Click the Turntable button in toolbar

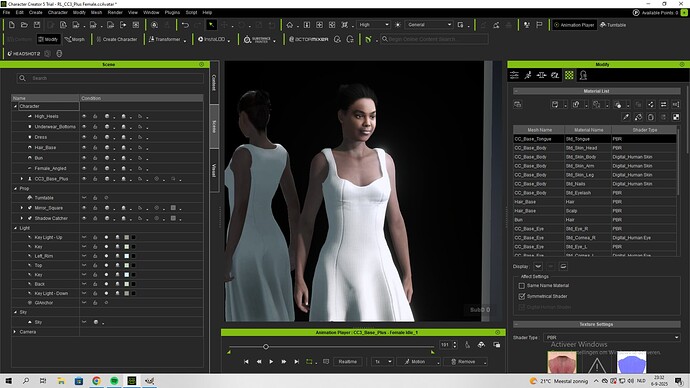click(613, 25)
